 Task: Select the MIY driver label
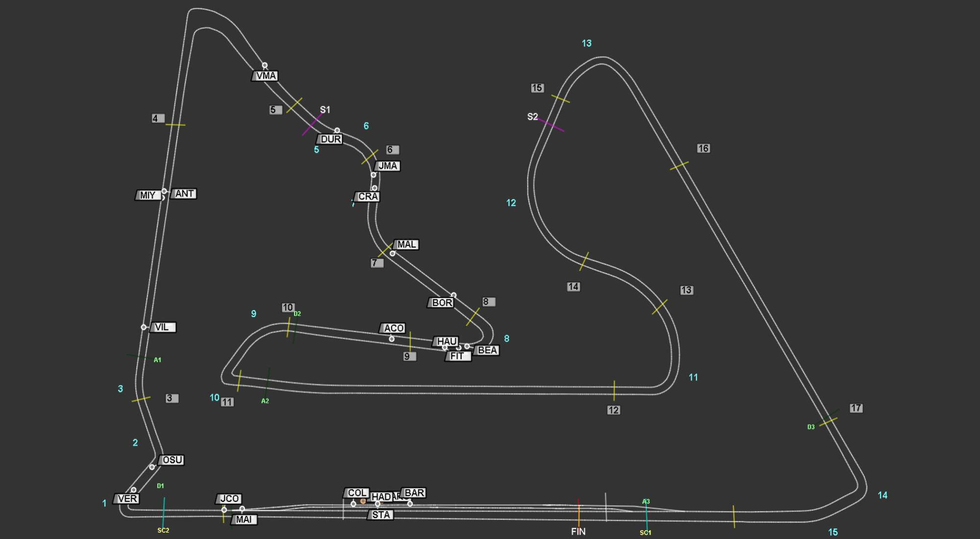coord(147,195)
